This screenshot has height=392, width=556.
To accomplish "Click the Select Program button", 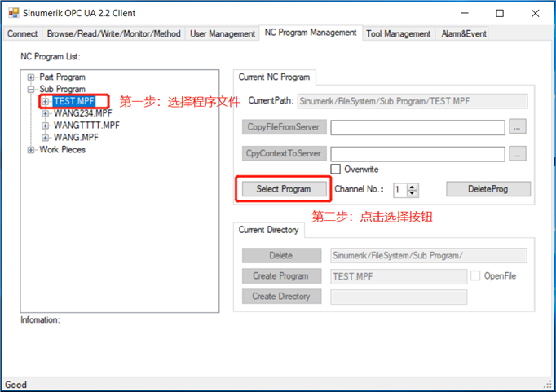I will click(x=284, y=189).
